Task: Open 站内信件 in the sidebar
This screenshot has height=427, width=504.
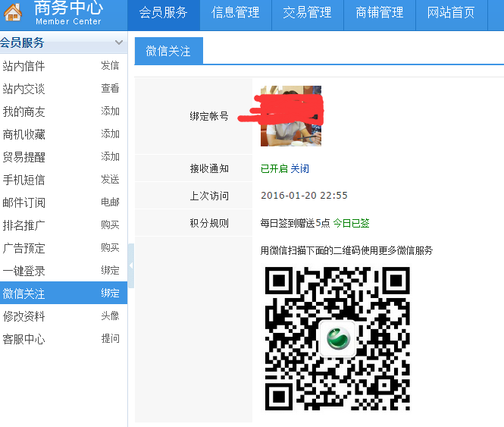Action: tap(23, 66)
